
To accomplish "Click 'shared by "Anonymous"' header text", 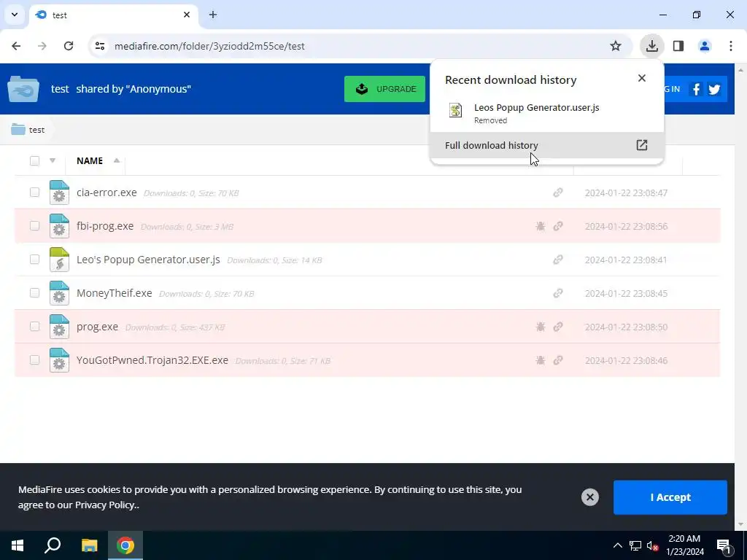I will click(x=133, y=89).
